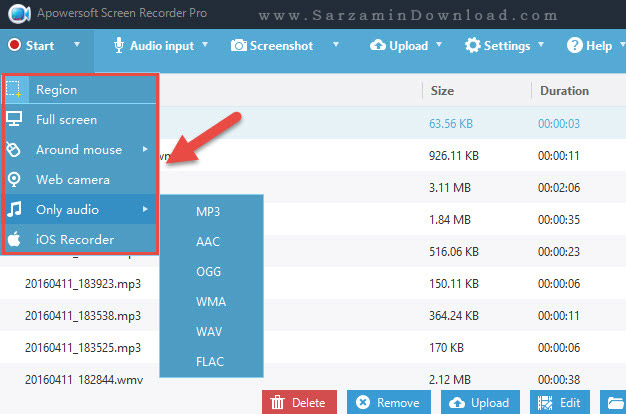Screen dimensions: 626x414
Task: Choose MP3 from the audio format submenu
Action: coord(208,211)
